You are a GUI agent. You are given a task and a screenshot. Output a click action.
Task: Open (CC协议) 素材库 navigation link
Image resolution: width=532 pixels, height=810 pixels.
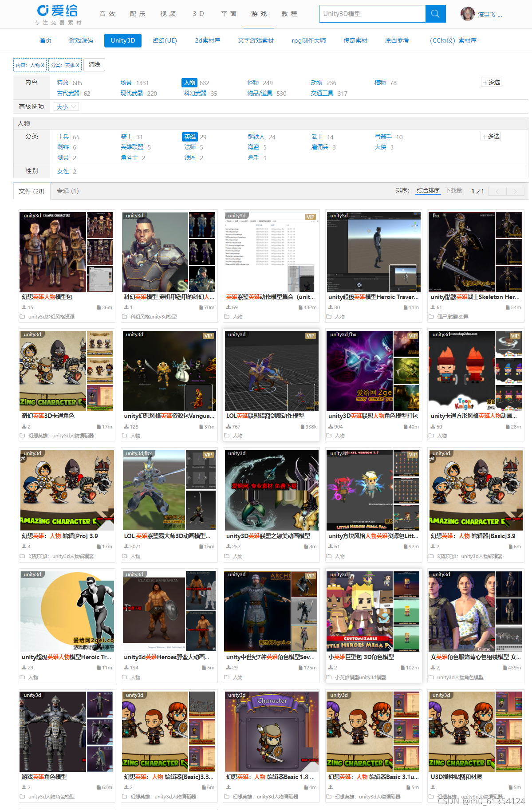click(453, 40)
